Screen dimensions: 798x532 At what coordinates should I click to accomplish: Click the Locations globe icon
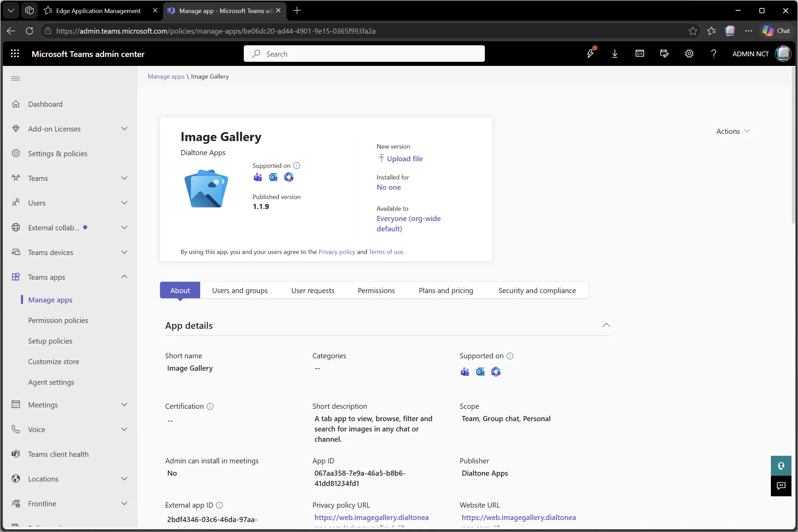[x=16, y=479]
